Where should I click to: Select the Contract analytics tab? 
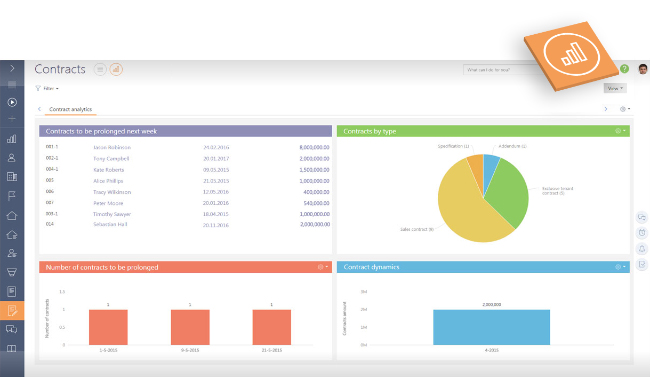pyautogui.click(x=70, y=109)
